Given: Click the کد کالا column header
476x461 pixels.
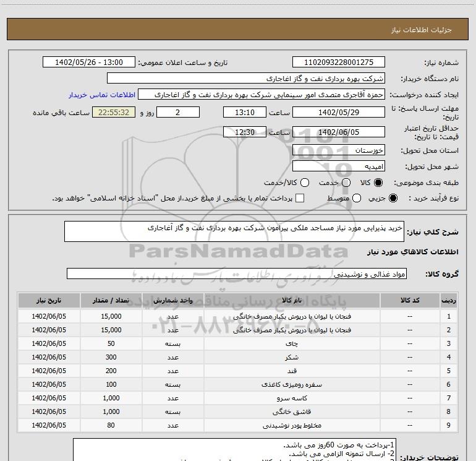Looking at the screenshot, I should (410, 300).
